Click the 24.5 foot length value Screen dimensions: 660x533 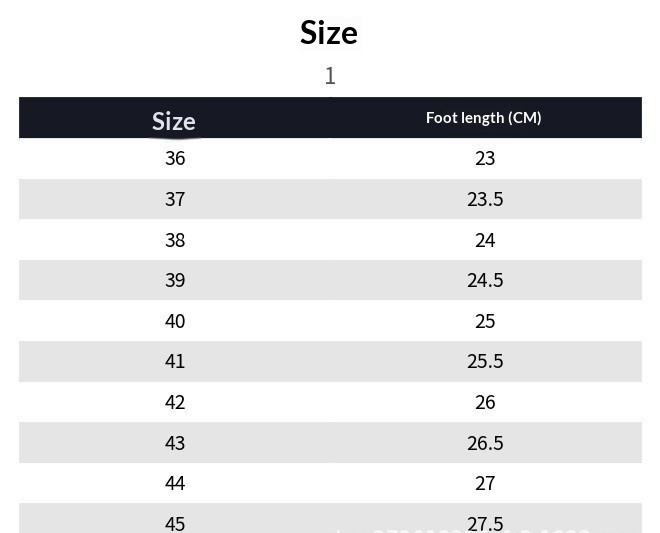pos(485,280)
